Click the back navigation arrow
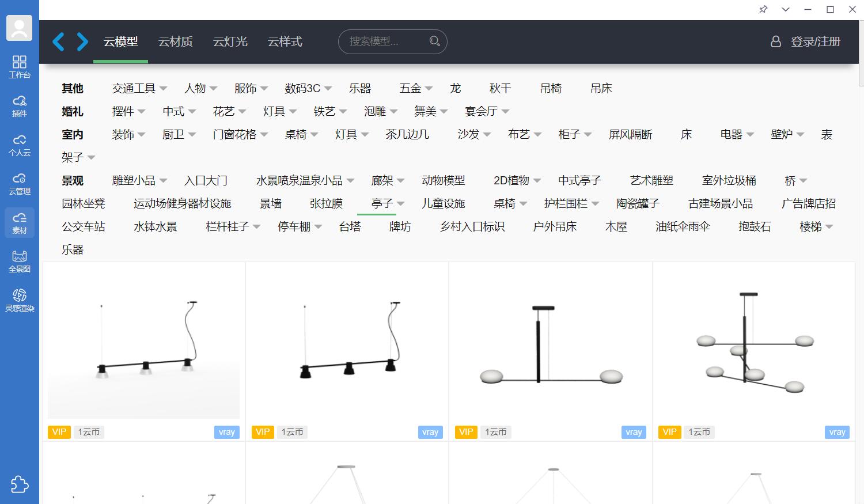Screen dimensions: 864x504 (x=58, y=41)
